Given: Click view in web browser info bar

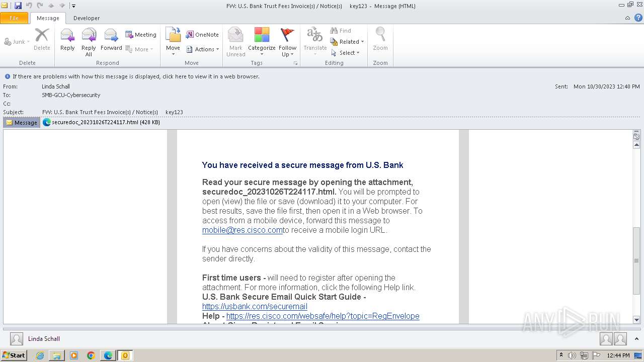Looking at the screenshot, I should tap(136, 76).
